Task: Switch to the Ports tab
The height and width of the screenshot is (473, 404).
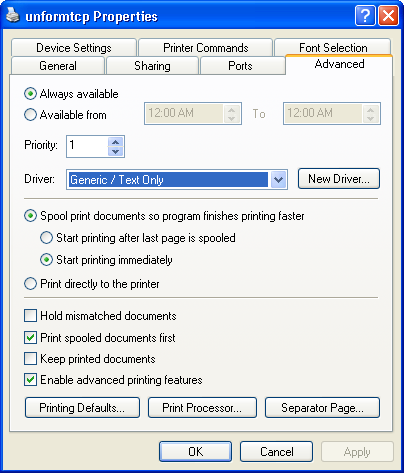Action: [x=240, y=66]
